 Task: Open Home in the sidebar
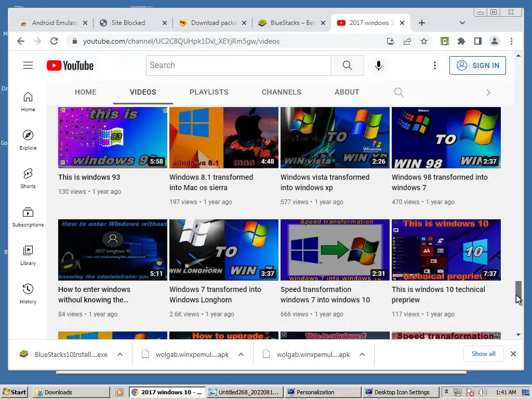pos(28,101)
